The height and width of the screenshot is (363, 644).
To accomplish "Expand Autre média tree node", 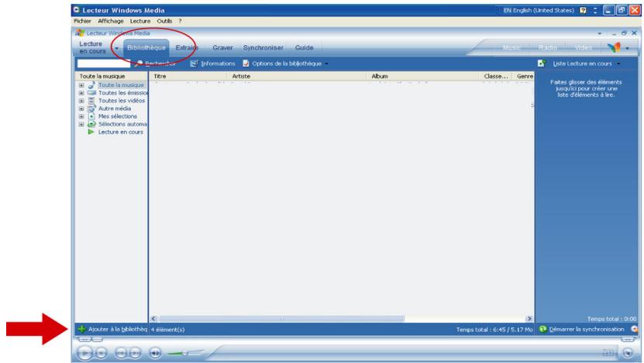I will click(x=81, y=109).
